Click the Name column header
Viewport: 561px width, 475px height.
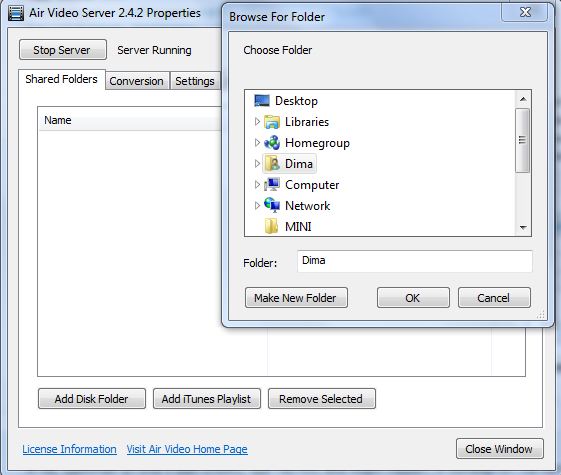click(130, 120)
